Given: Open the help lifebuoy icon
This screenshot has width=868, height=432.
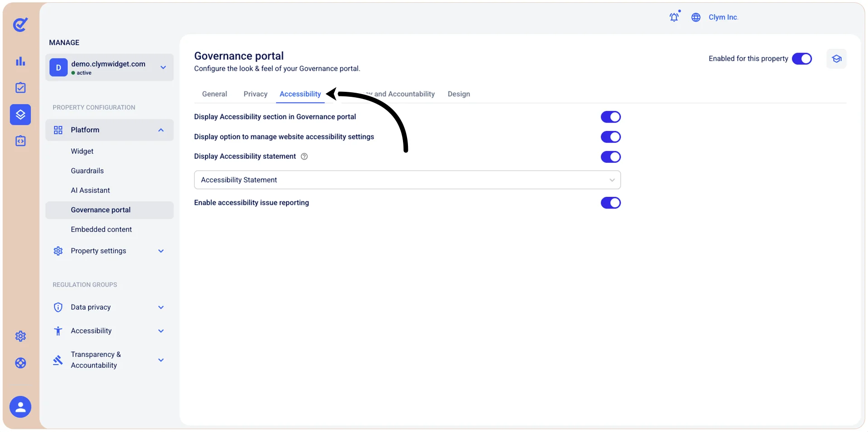Looking at the screenshot, I should click(20, 363).
